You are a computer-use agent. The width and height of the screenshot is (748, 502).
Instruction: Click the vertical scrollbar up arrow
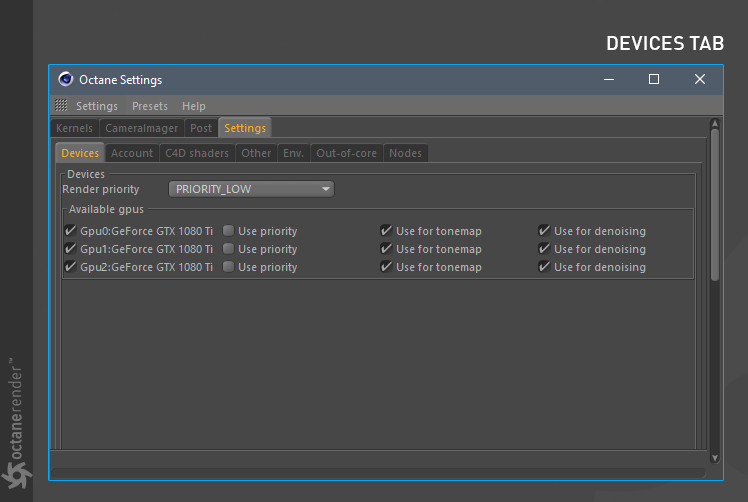[x=715, y=124]
